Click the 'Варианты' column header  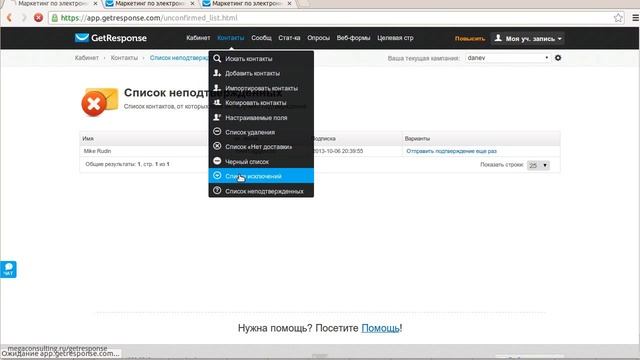click(x=417, y=139)
